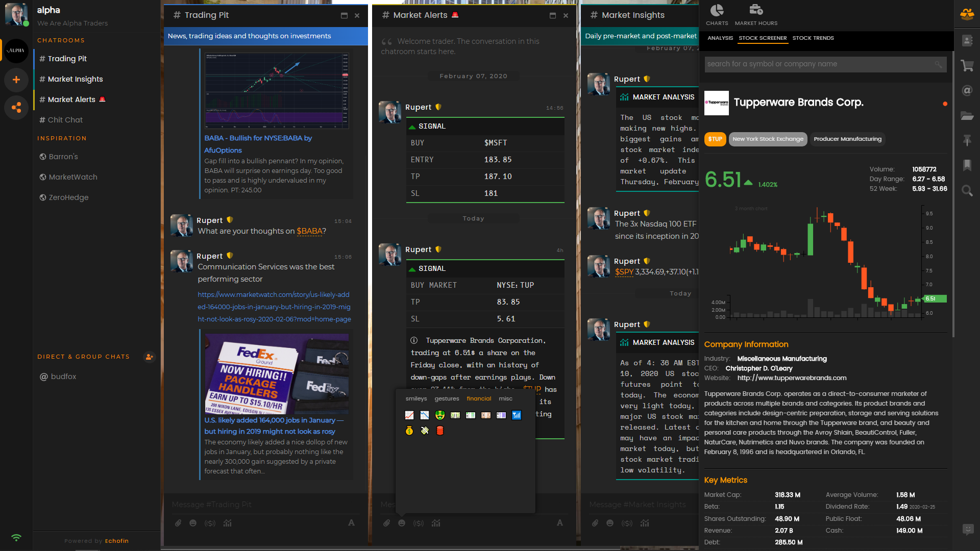This screenshot has width=980, height=551.
Task: Click the attachment paperclip in Trading Pit
Action: coord(178,523)
